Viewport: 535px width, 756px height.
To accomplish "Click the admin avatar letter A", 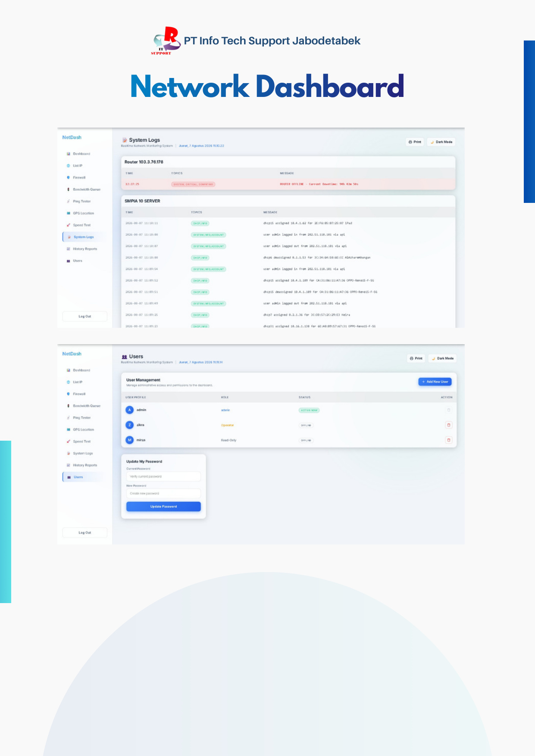I will click(129, 410).
